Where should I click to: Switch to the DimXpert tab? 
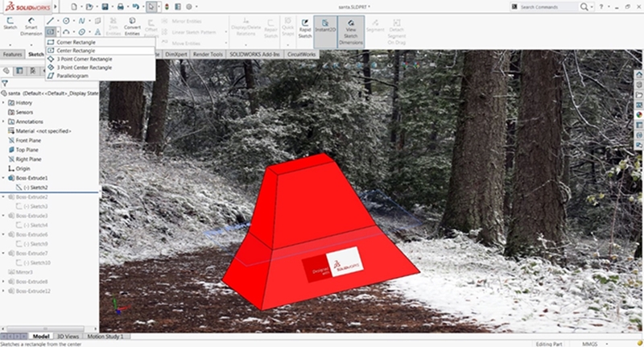[176, 54]
